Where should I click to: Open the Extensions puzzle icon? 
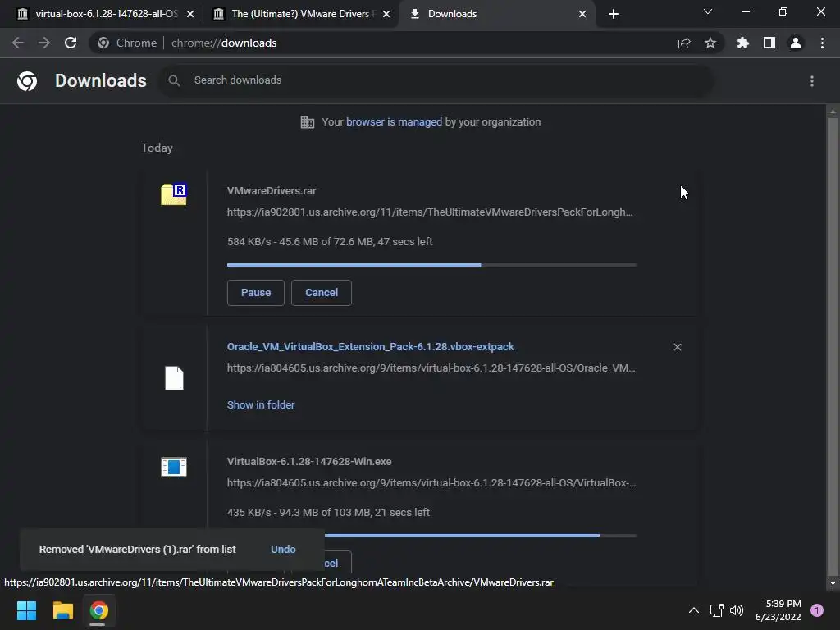click(743, 43)
